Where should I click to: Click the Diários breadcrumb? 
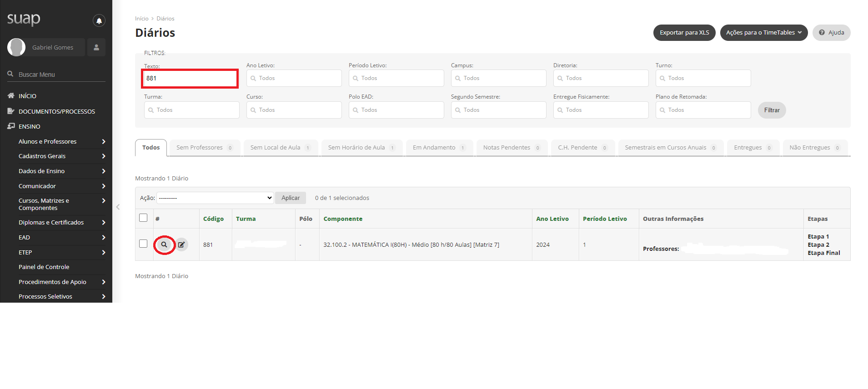click(x=166, y=19)
